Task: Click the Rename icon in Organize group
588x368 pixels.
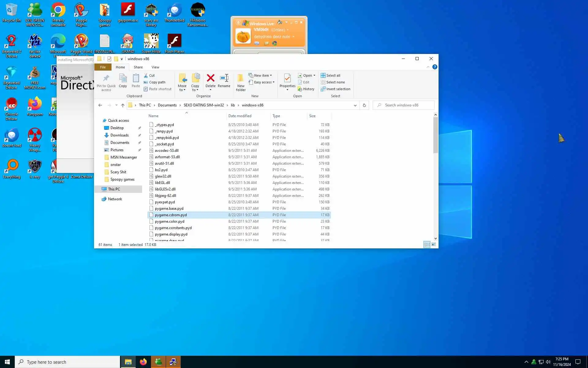Action: tap(224, 79)
